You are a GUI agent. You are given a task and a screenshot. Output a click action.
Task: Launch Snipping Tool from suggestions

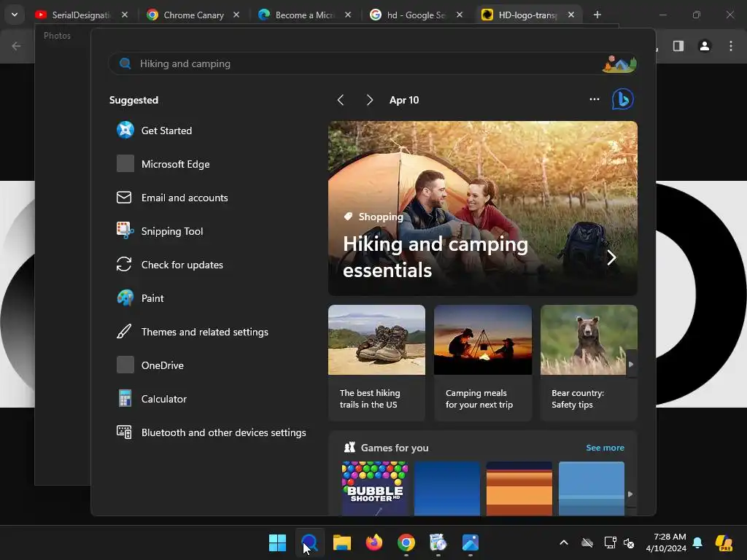[x=160, y=231]
